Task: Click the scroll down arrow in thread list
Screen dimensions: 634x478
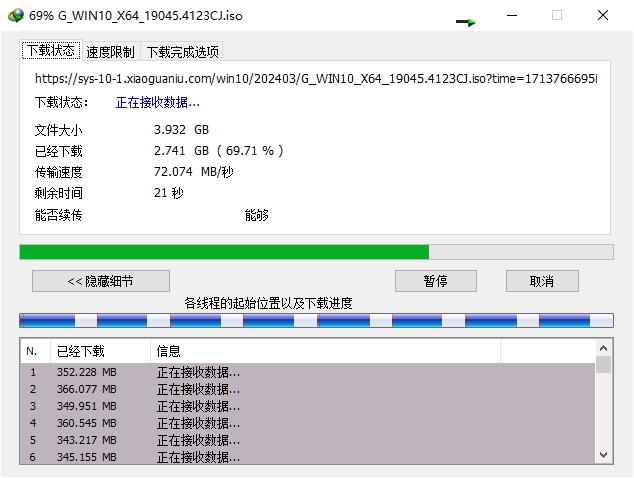Action: click(x=603, y=455)
